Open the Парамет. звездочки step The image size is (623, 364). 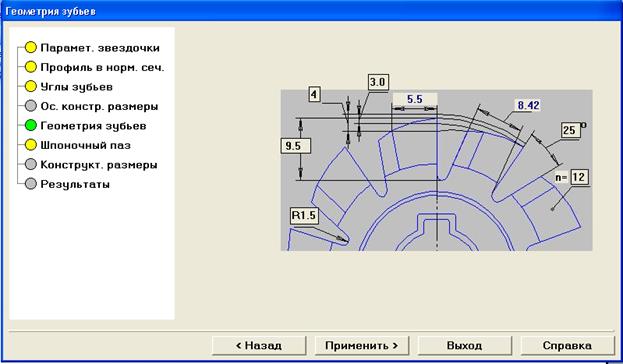pyautogui.click(x=100, y=48)
